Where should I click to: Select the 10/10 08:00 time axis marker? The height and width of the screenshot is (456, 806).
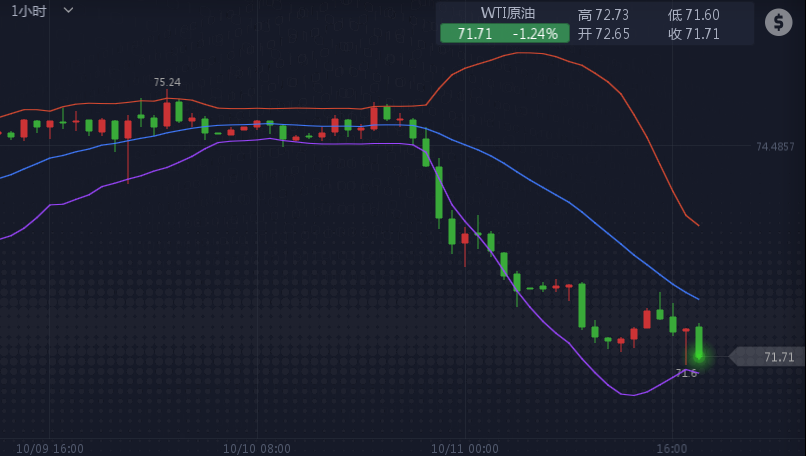point(257,448)
